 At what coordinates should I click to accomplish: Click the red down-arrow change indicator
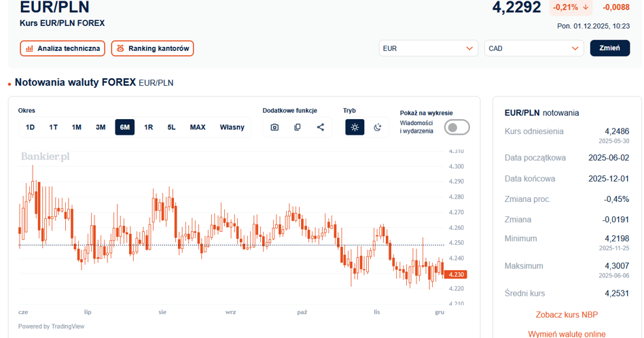pyautogui.click(x=586, y=7)
